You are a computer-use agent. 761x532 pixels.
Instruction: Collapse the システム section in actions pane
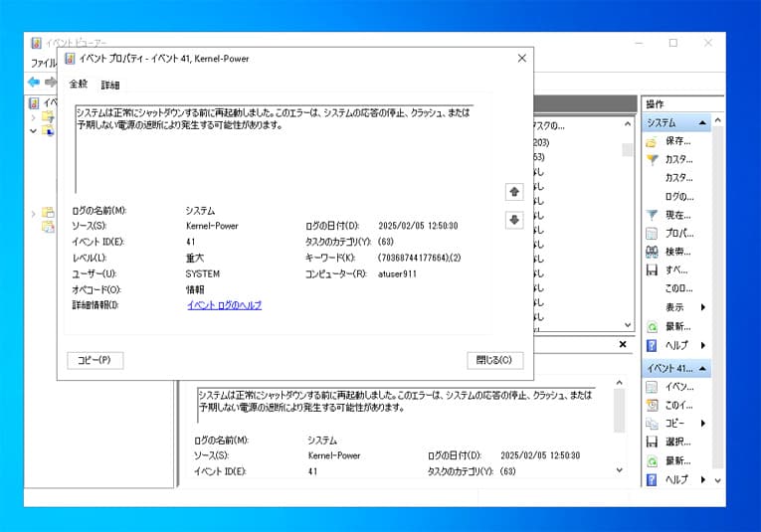point(703,123)
